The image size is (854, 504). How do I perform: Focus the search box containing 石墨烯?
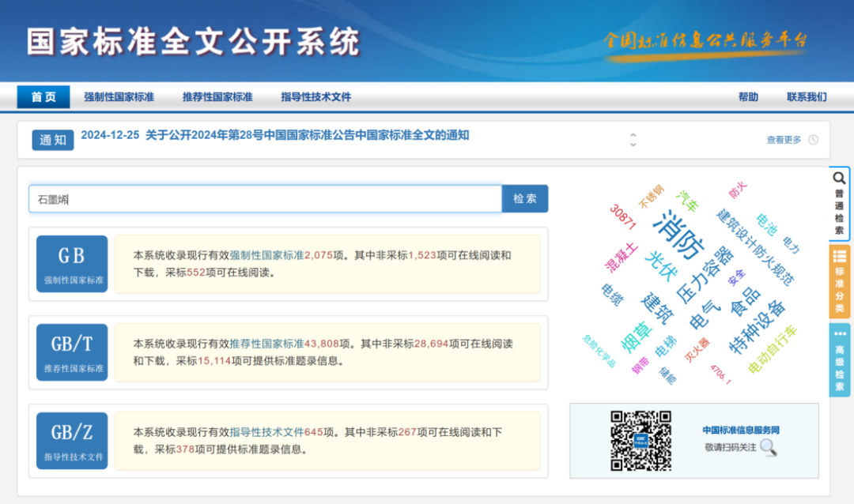click(x=265, y=199)
